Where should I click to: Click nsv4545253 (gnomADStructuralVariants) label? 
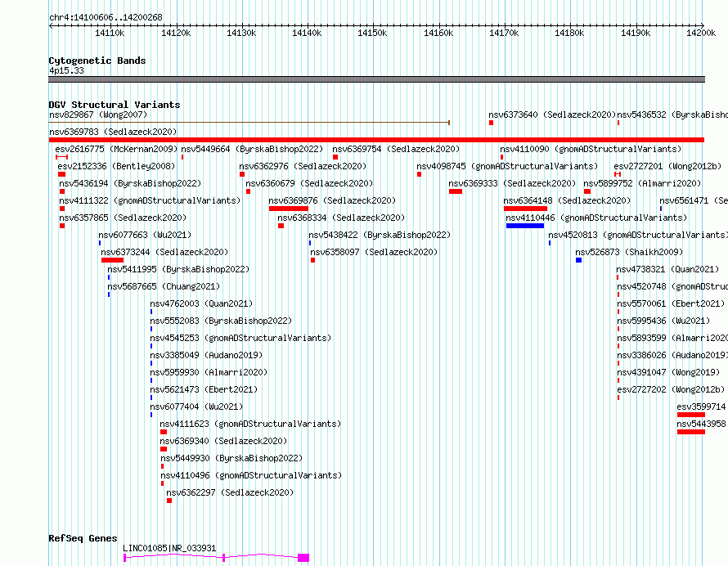point(240,338)
